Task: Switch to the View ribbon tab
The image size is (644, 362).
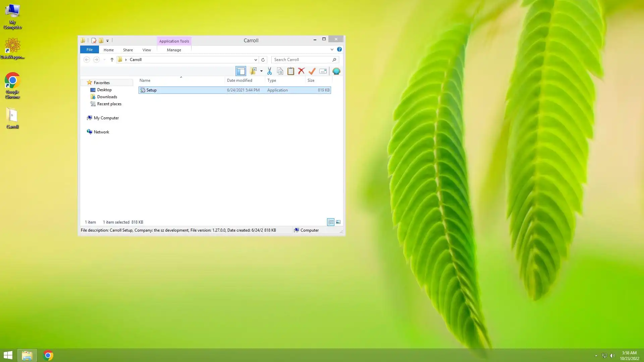Action: [147, 50]
